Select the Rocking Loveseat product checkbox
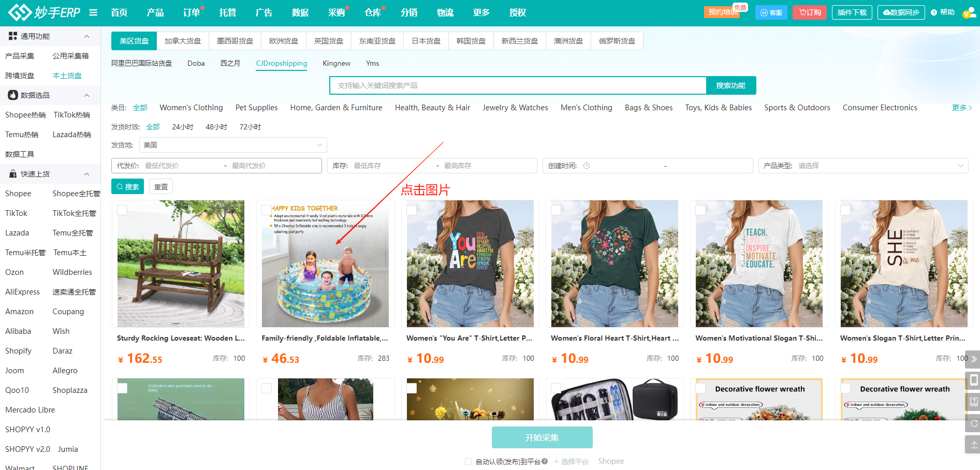 [x=122, y=210]
